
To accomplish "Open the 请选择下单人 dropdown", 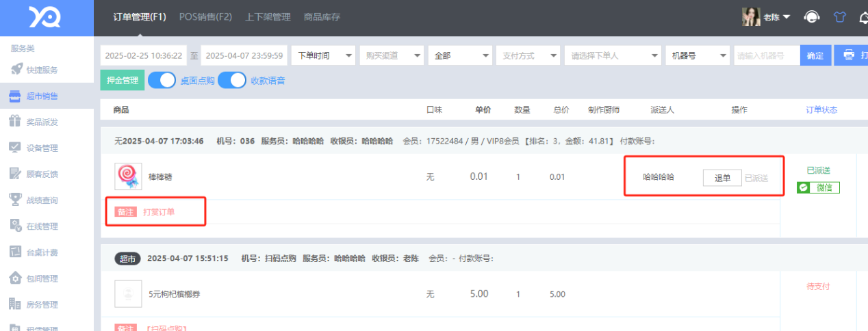I will [x=613, y=55].
